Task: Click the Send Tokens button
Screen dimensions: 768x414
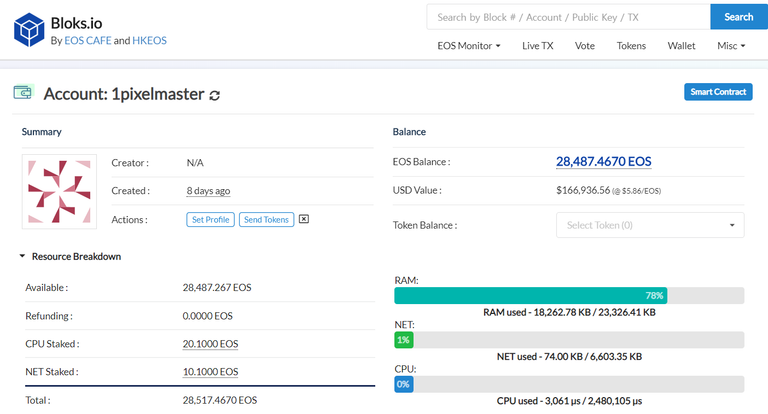Action: [x=266, y=219]
